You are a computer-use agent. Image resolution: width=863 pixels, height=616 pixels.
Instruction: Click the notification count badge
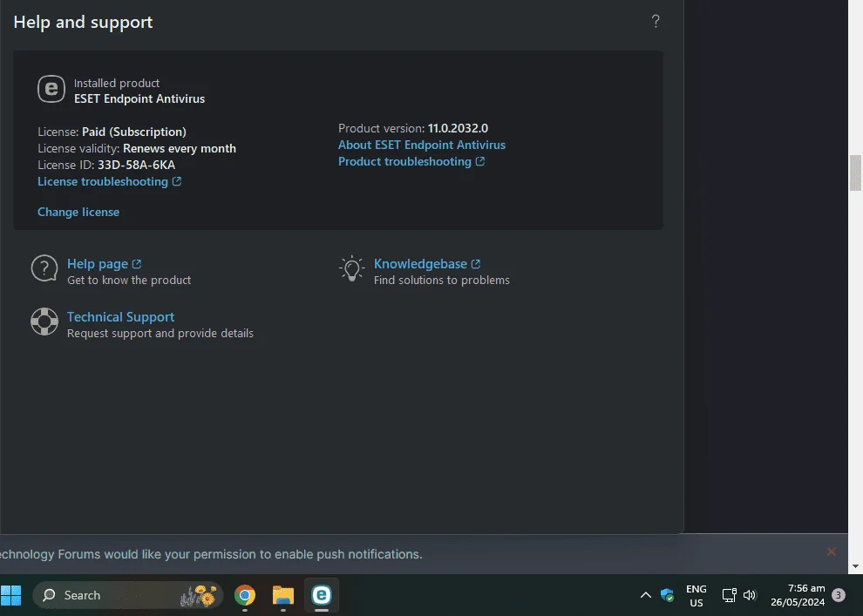pos(839,595)
